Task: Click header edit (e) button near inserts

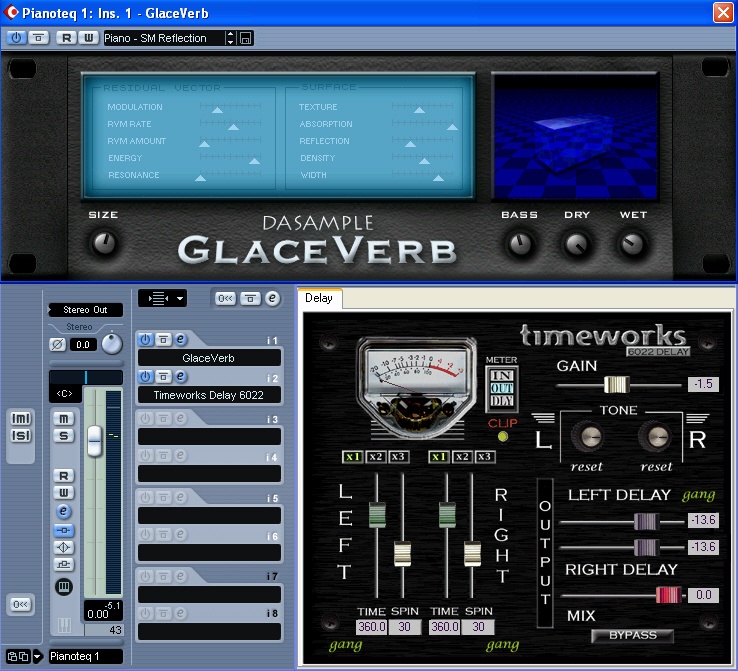Action: (273, 298)
